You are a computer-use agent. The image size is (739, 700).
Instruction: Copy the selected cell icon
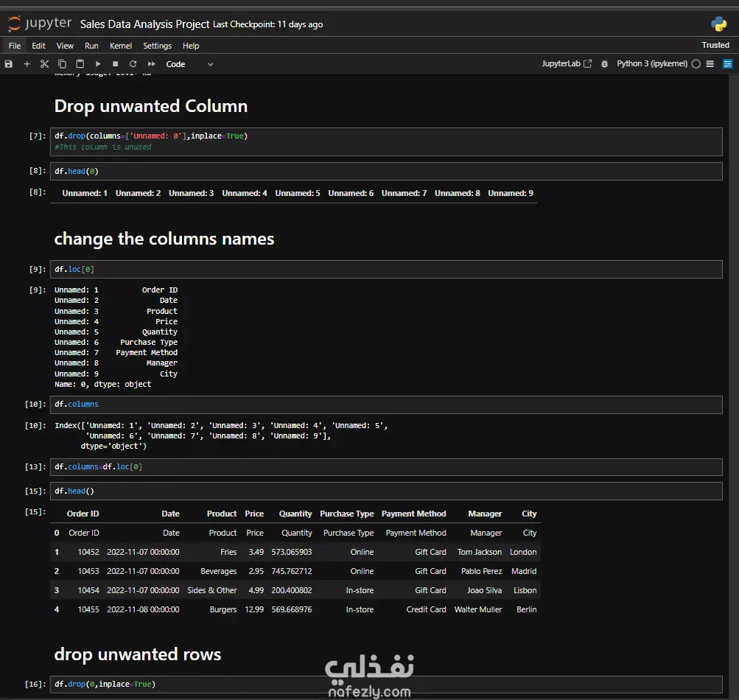(x=62, y=64)
